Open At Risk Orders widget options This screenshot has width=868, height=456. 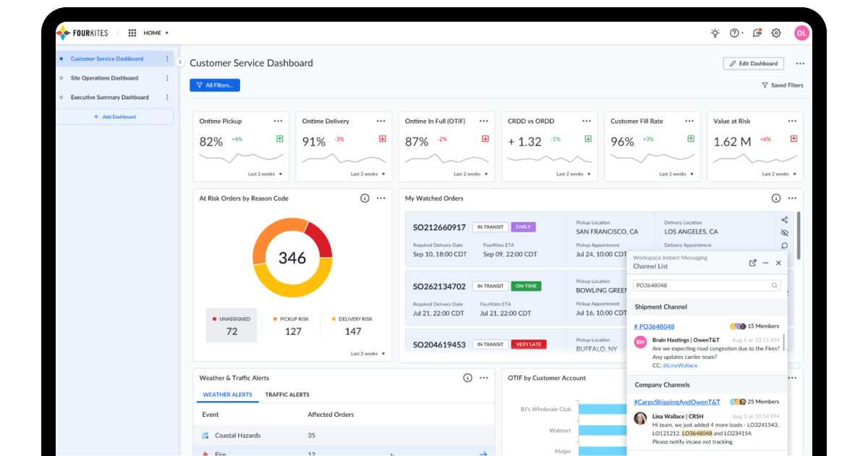tap(381, 198)
